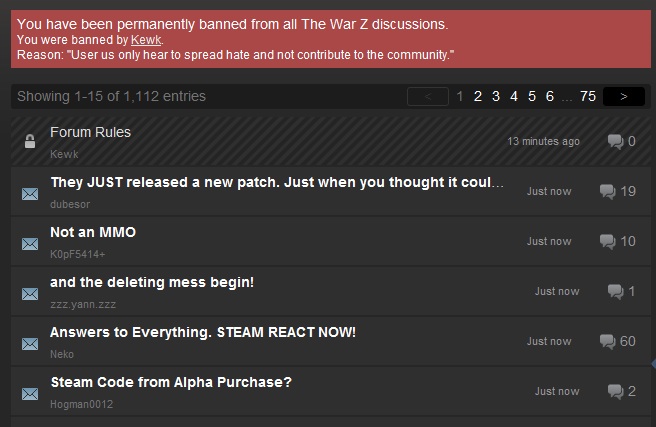The width and height of the screenshot is (656, 427).
Task: Open the Kewk moderator profile link
Action: click(x=146, y=39)
